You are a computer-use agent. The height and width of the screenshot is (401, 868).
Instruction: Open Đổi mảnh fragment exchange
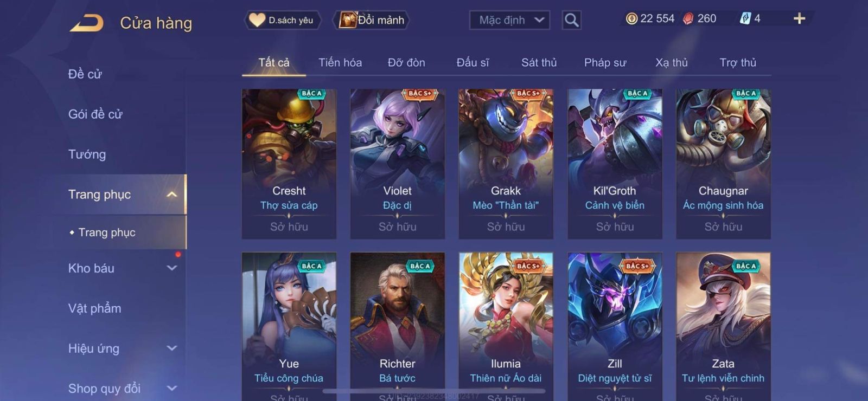pyautogui.click(x=372, y=20)
